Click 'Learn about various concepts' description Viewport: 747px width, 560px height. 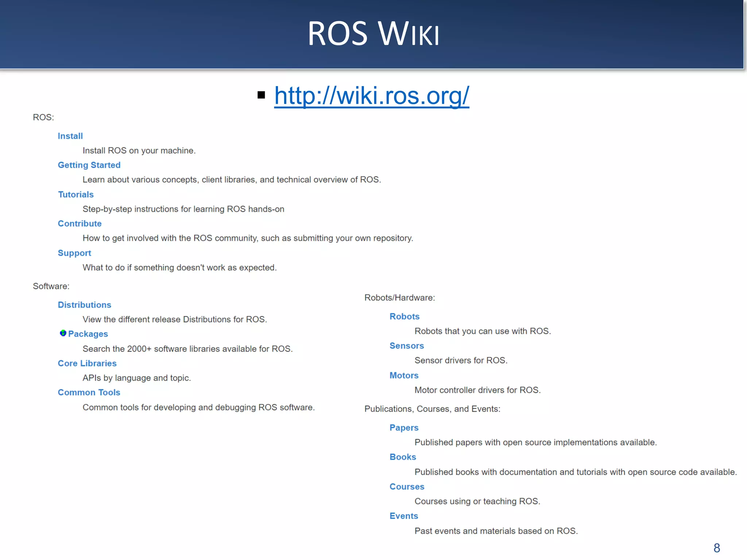232,180
